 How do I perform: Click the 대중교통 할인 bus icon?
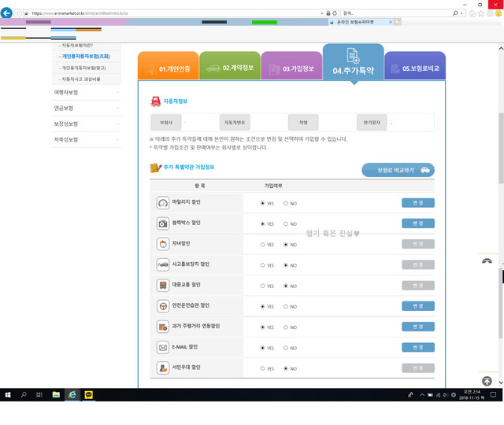click(x=163, y=285)
